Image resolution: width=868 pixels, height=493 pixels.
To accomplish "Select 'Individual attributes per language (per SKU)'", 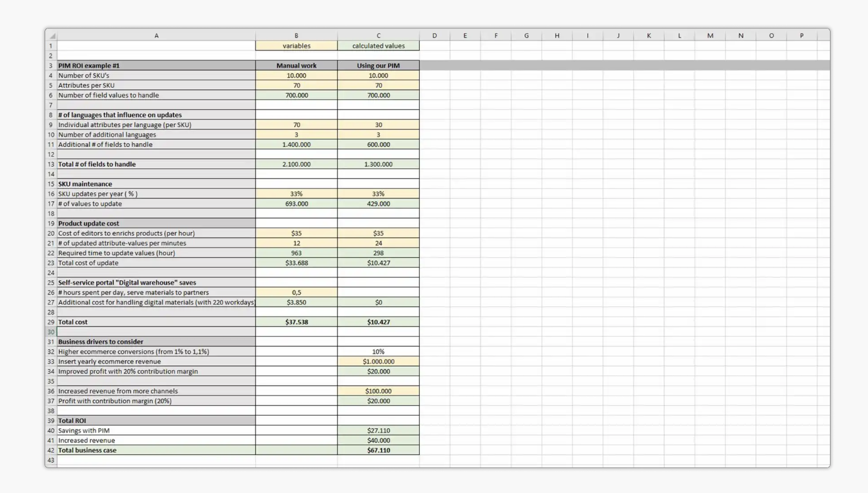I will (156, 125).
